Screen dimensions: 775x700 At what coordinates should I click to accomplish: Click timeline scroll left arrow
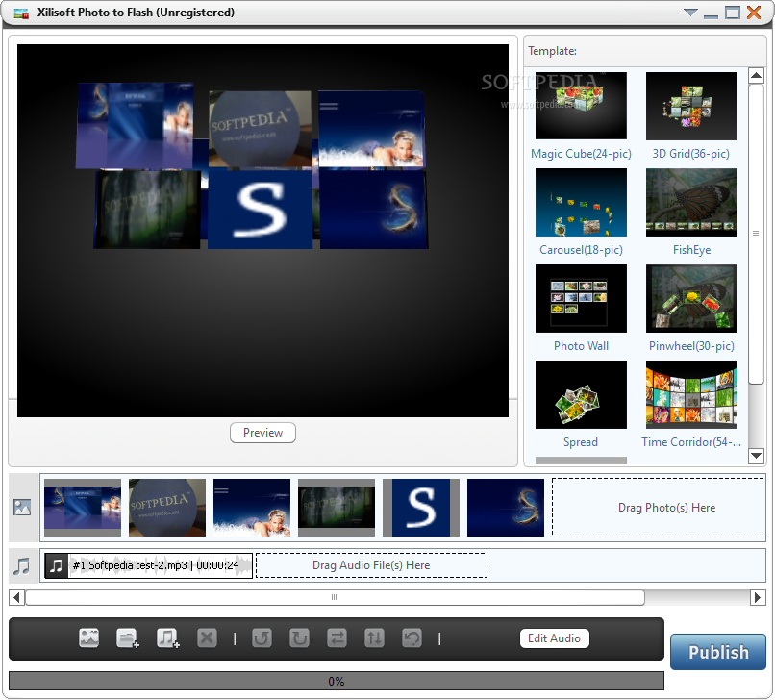(x=16, y=598)
